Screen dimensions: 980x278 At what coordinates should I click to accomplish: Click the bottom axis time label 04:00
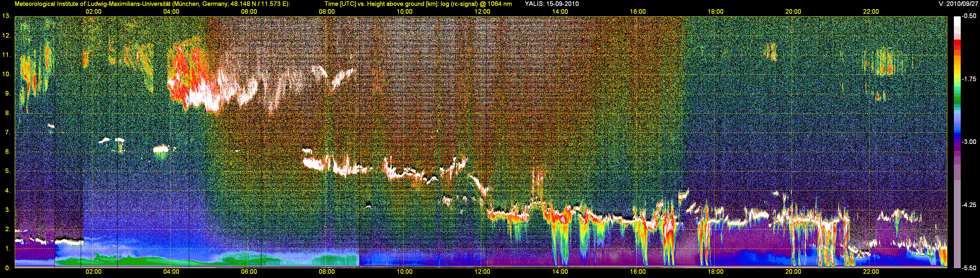[x=171, y=272]
